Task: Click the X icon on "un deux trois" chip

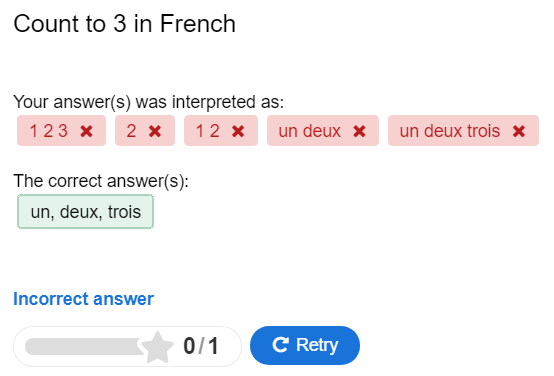Action: click(519, 131)
